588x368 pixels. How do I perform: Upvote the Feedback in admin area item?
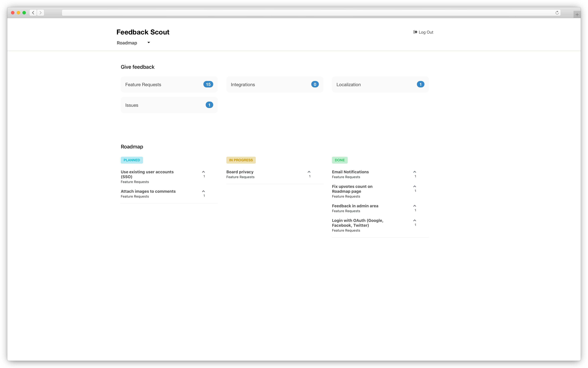point(415,206)
